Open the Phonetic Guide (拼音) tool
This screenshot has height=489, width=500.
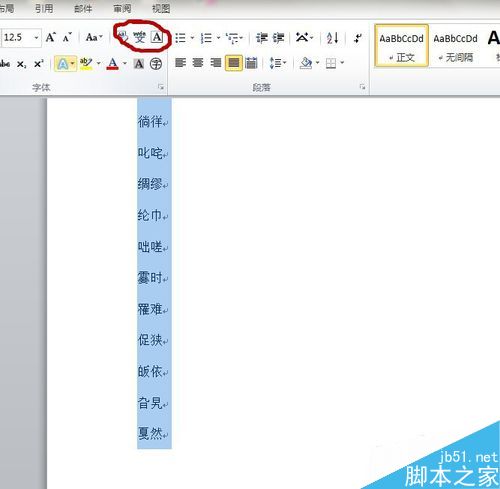click(x=140, y=37)
